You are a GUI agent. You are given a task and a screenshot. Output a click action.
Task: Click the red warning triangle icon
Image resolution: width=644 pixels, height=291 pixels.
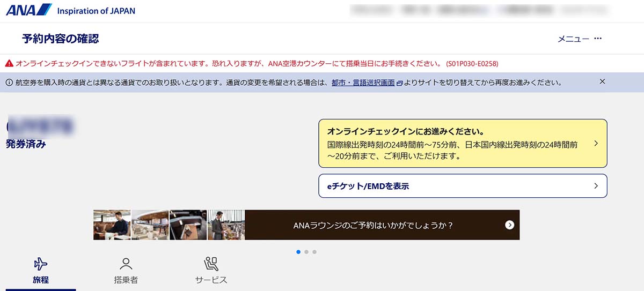coord(9,63)
